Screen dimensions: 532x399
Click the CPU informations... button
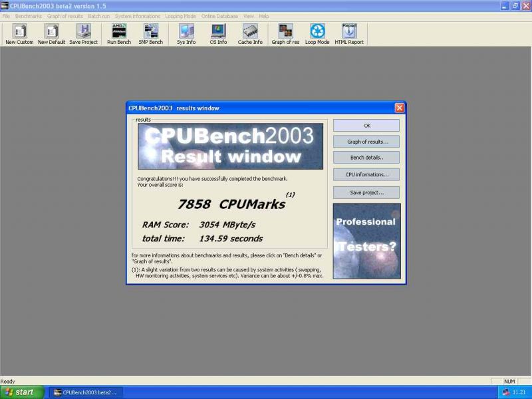pyautogui.click(x=366, y=174)
